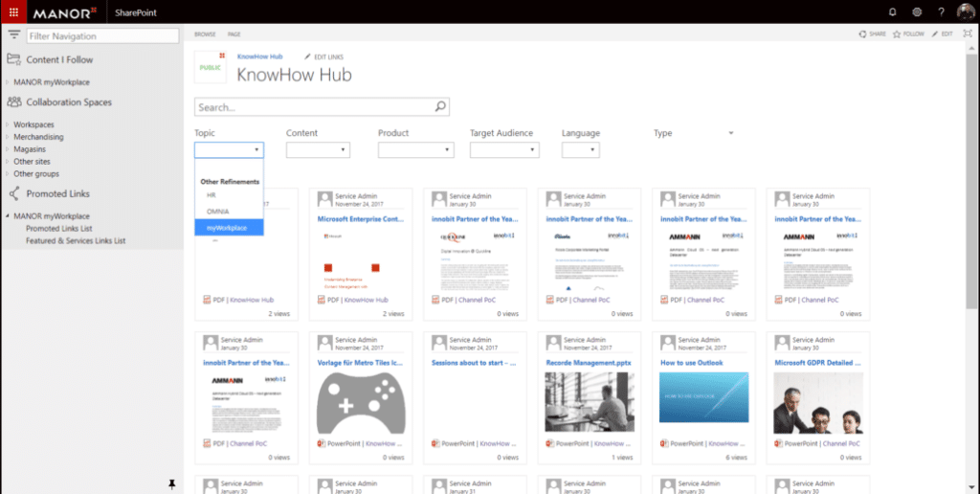Open Promoted Links List
The width and height of the screenshot is (980, 494).
coord(58,229)
